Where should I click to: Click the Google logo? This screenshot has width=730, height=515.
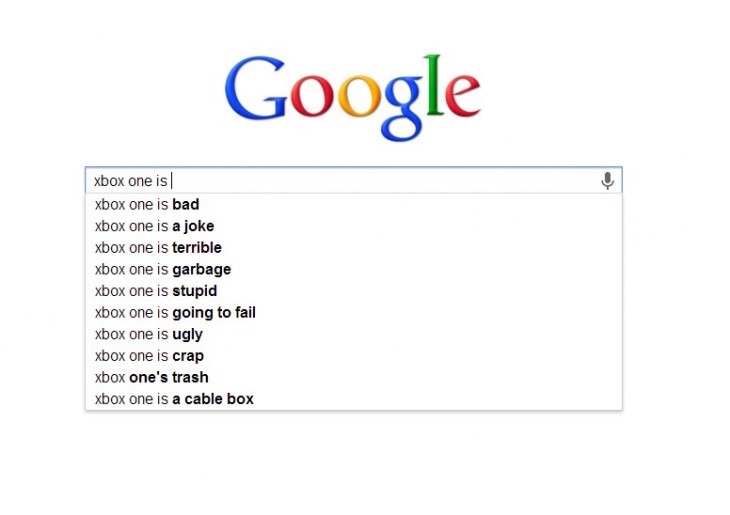pyautogui.click(x=353, y=95)
